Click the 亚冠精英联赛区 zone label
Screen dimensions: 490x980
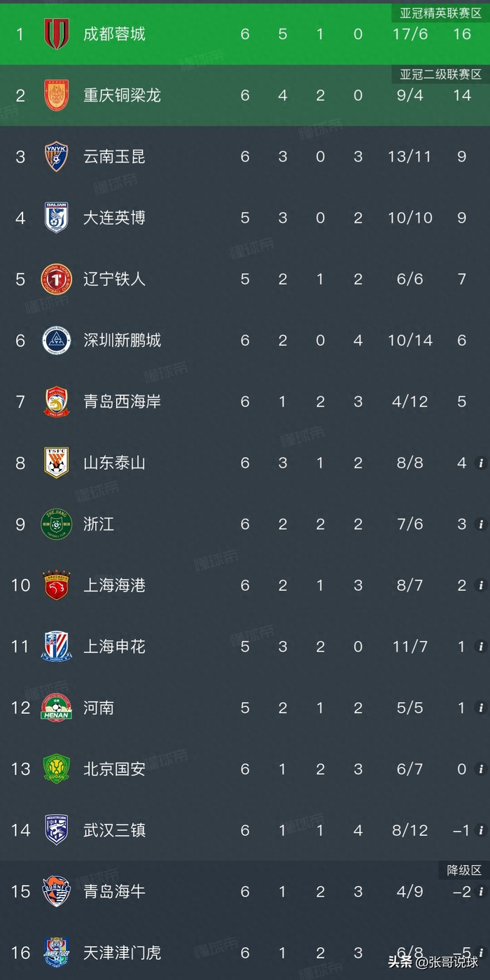point(440,13)
